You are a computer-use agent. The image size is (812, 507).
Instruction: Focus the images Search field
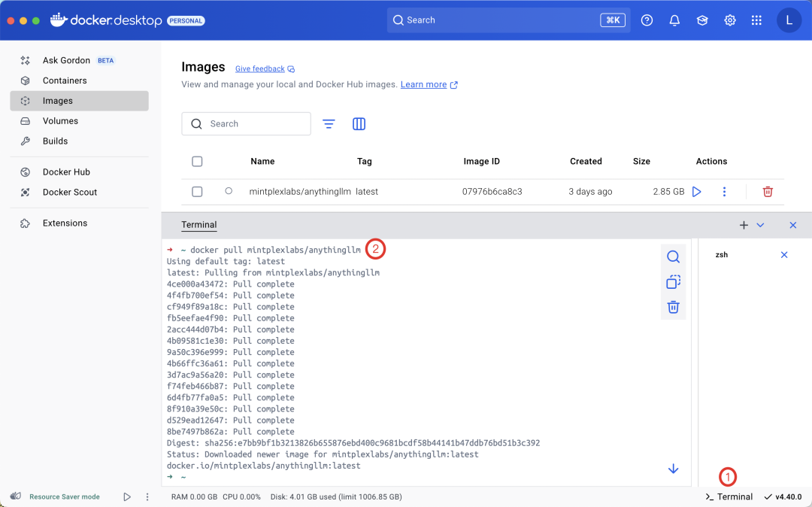pyautogui.click(x=246, y=124)
